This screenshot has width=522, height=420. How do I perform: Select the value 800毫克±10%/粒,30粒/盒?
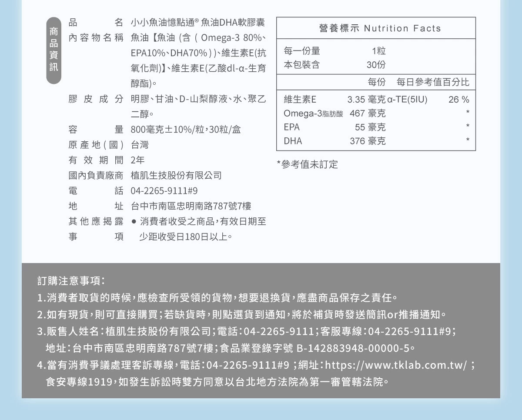pos(186,129)
